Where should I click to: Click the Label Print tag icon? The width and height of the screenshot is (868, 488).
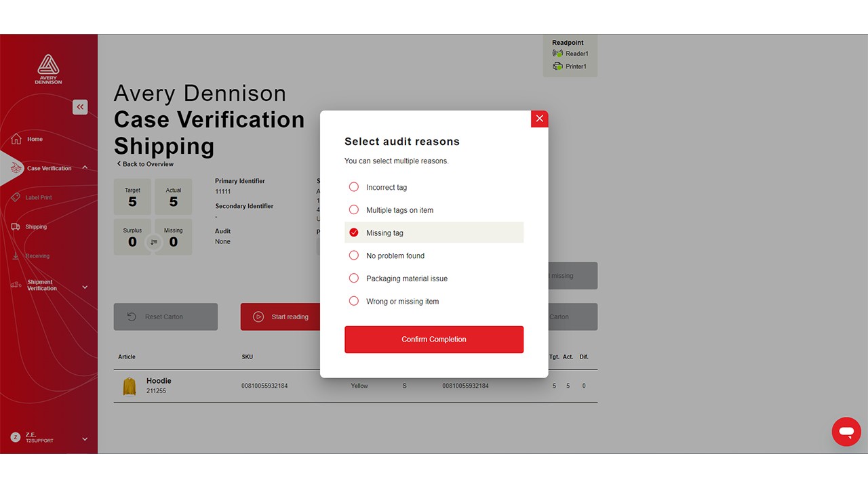point(16,197)
